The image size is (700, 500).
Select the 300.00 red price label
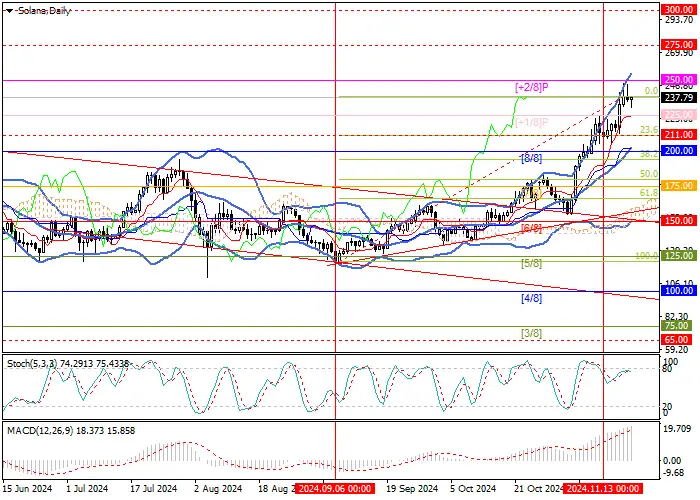pos(678,9)
